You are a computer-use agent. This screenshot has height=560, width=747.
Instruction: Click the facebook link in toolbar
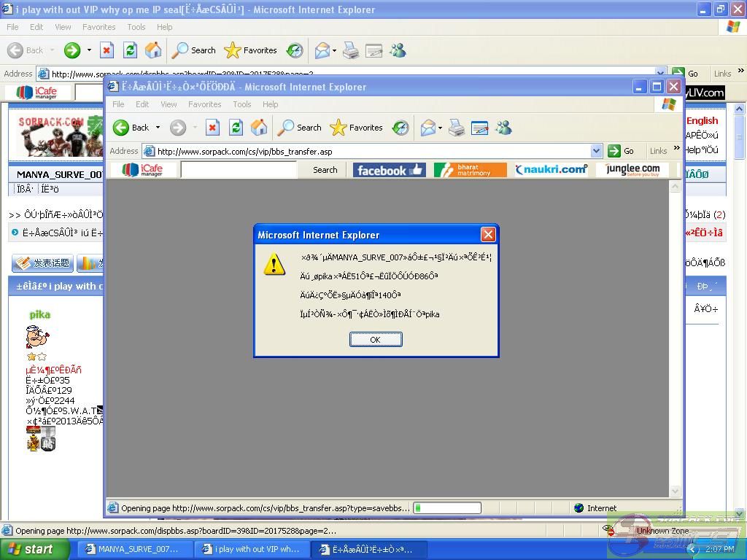click(390, 170)
